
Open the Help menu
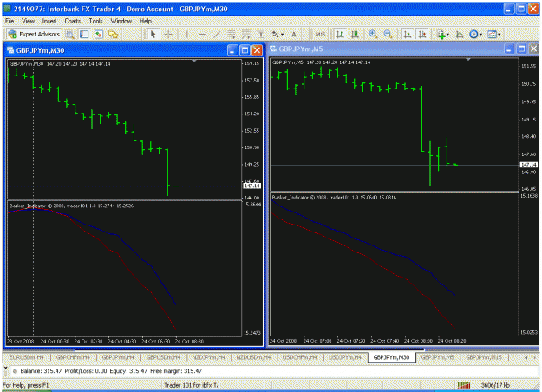click(146, 21)
